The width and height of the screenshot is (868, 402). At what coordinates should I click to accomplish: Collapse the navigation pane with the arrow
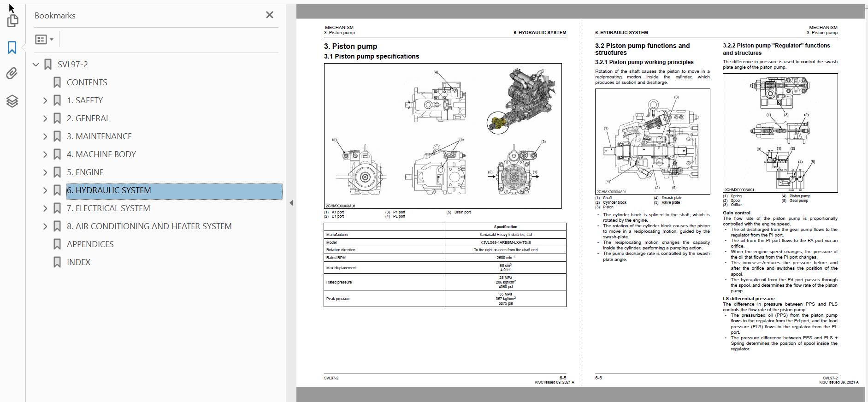pyautogui.click(x=291, y=203)
